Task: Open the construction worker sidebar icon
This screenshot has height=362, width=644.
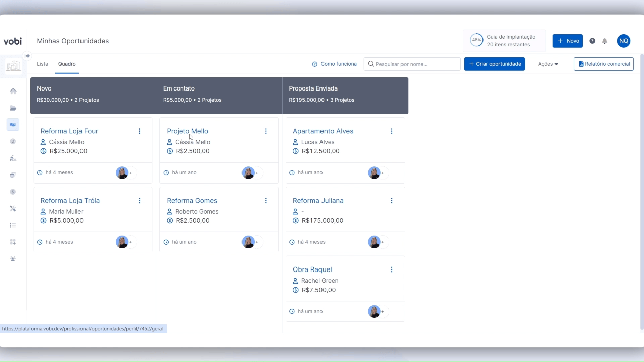Action: tap(13, 158)
